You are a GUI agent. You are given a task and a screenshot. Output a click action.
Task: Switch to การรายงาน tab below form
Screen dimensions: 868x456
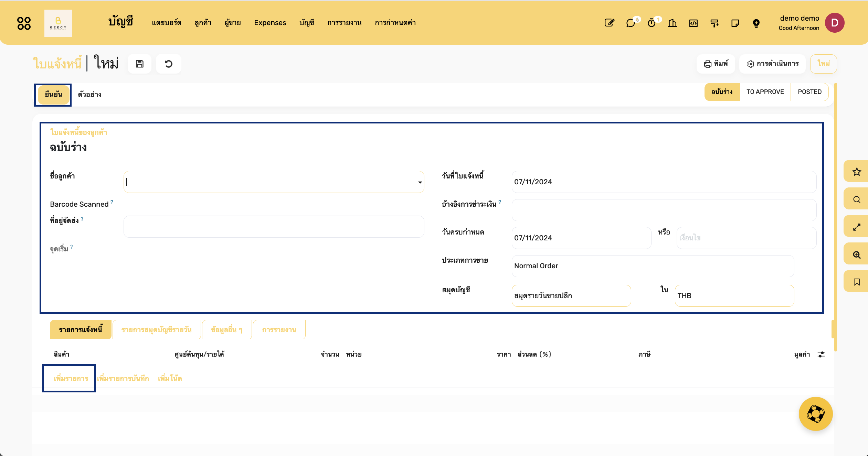coord(279,329)
